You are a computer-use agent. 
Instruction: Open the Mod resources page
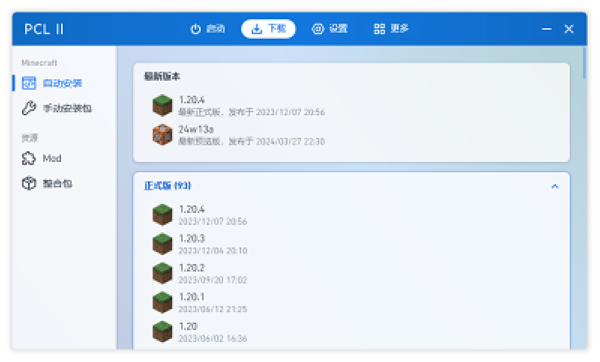(64, 158)
